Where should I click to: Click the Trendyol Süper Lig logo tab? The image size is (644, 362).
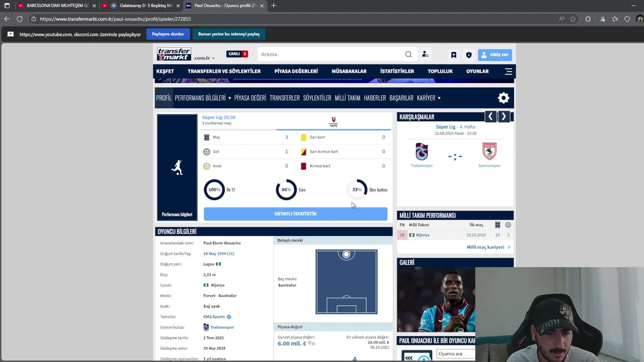pos(333,122)
